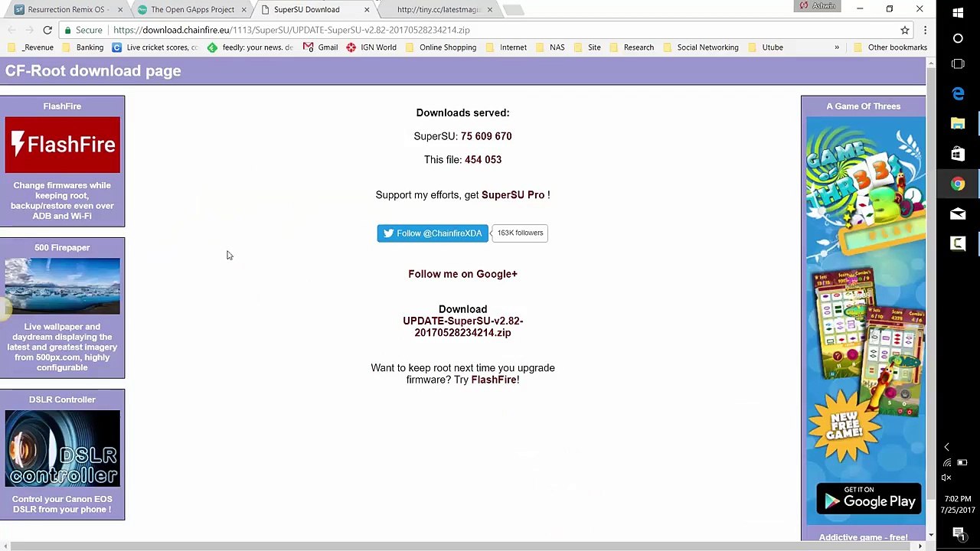Click the Secure padlock indicator
Viewport: 980px width, 551px height.
click(82, 30)
